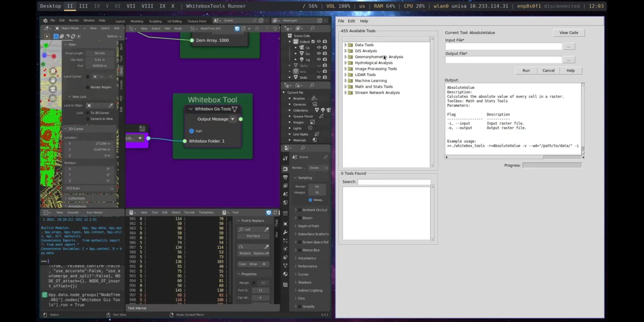Click Find Next in the text editor sidebar
The height and width of the screenshot is (322, 644).
(x=253, y=236)
